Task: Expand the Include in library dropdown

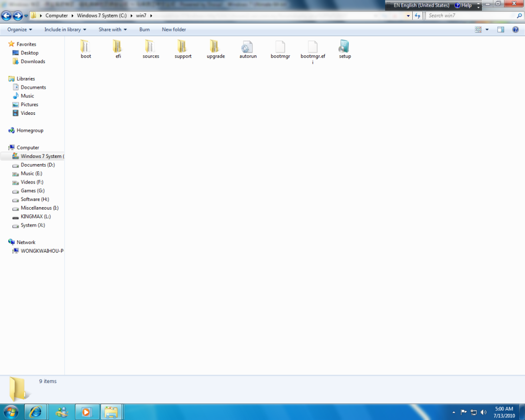Action: [65, 30]
